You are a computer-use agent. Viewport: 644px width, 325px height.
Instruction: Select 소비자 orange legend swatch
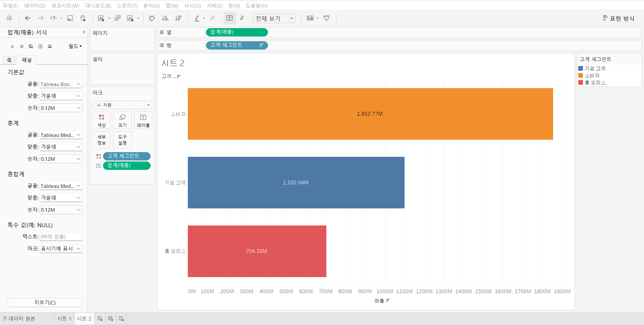[x=581, y=75]
